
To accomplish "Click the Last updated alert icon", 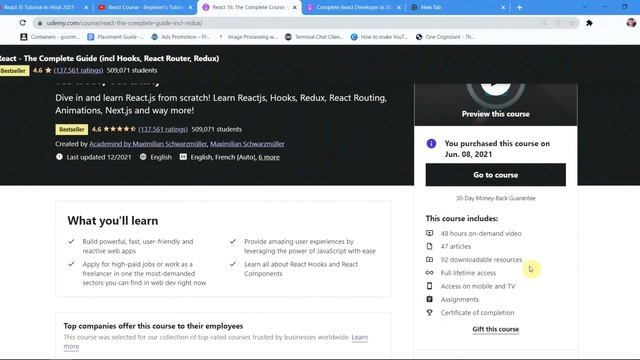I will (x=59, y=157).
